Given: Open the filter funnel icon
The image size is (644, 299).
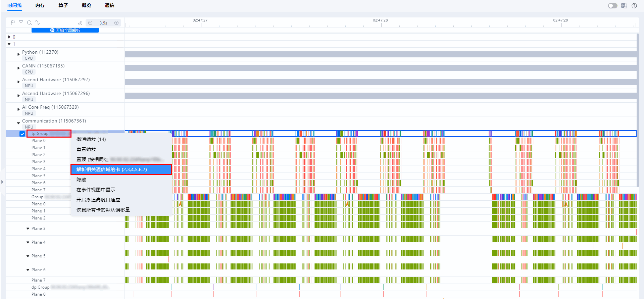Looking at the screenshot, I should click(x=21, y=23).
